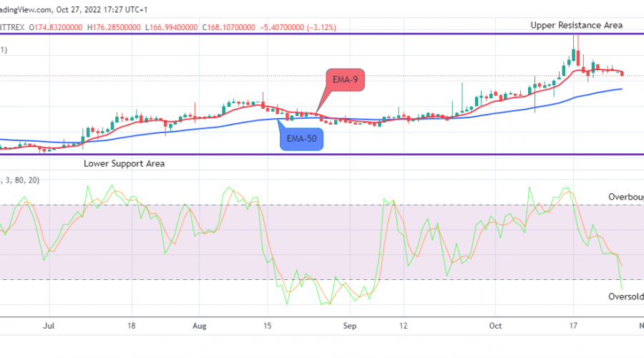This screenshot has width=644, height=358.
Task: Click the Oversold level label
Action: tap(626, 296)
